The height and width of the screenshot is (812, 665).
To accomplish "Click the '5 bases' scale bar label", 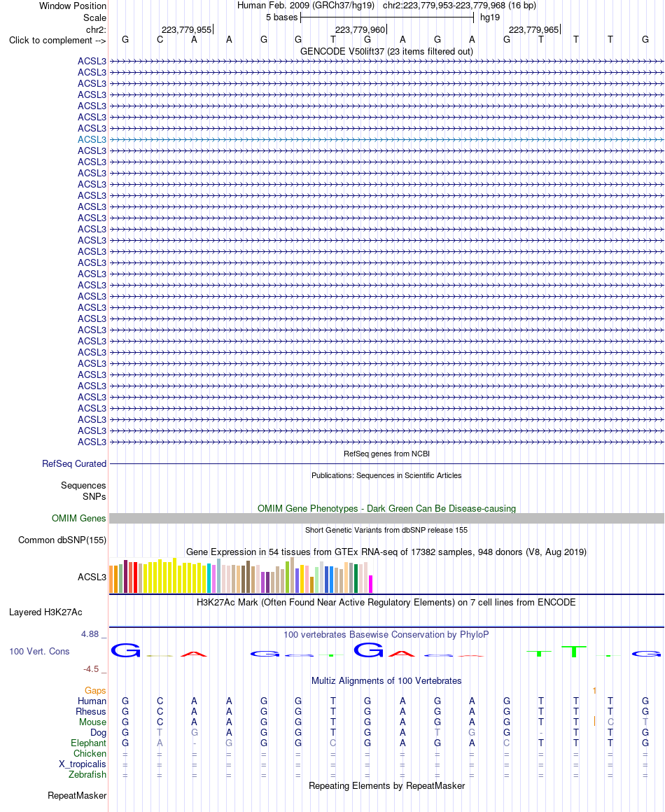I will tap(281, 17).
